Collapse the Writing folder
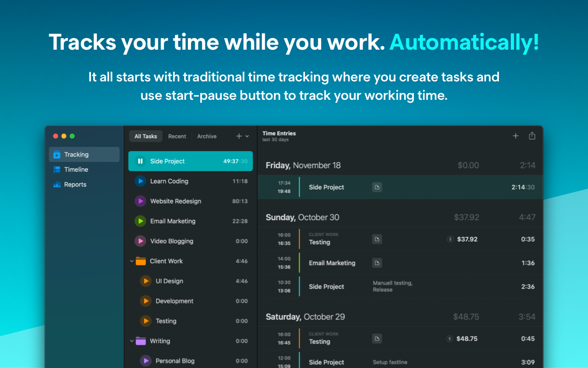 [132, 341]
